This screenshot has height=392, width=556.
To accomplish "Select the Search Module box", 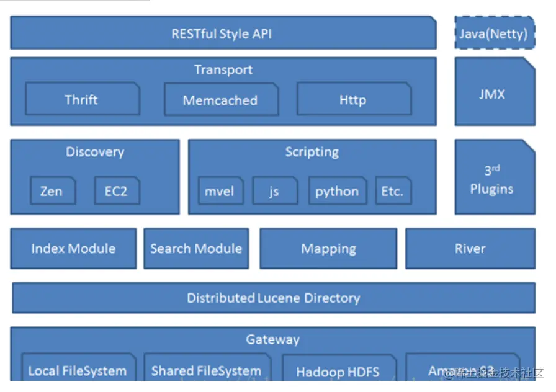I will (196, 249).
